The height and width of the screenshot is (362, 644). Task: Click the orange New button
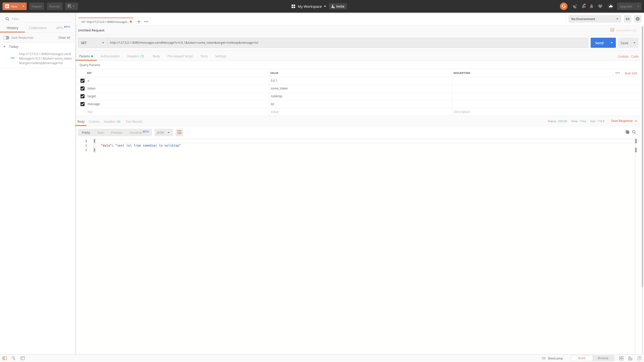click(x=11, y=6)
